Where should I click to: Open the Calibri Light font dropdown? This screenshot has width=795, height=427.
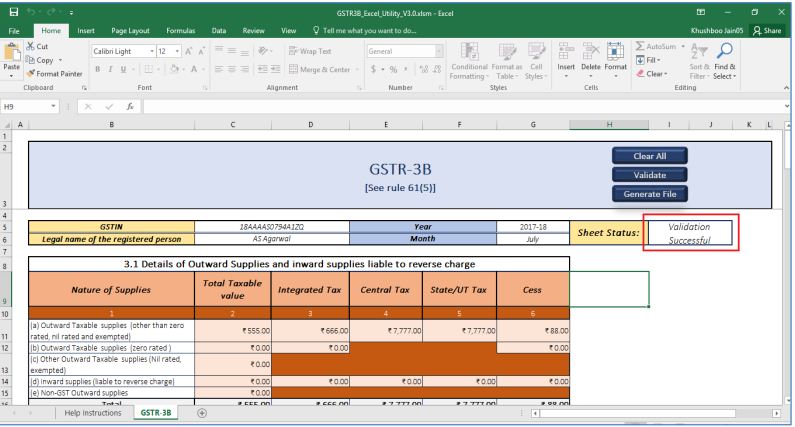pos(152,51)
